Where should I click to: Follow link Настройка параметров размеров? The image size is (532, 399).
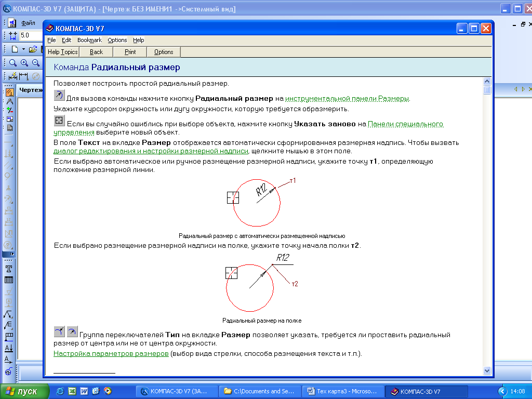tap(111, 353)
